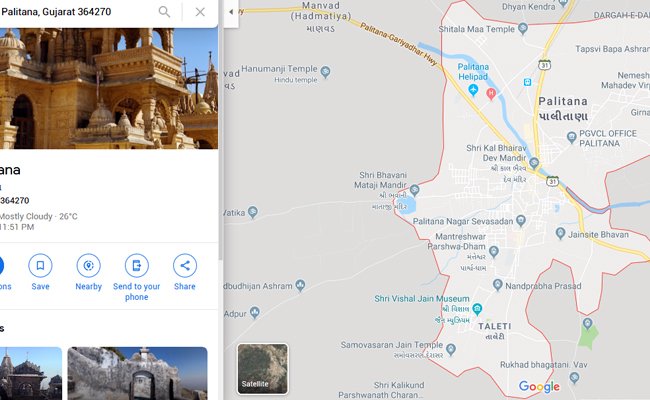Collapse the side panel arrow
650x400 pixels.
click(x=231, y=12)
